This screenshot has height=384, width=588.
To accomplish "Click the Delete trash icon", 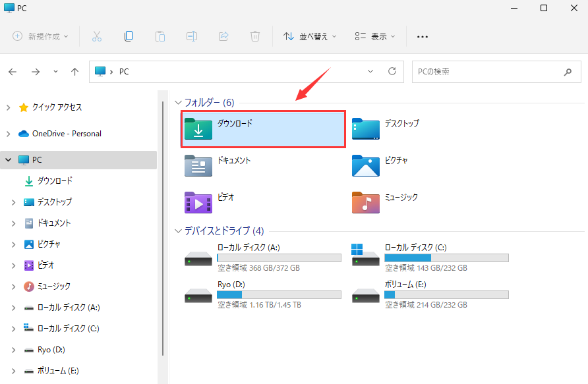I will point(255,36).
